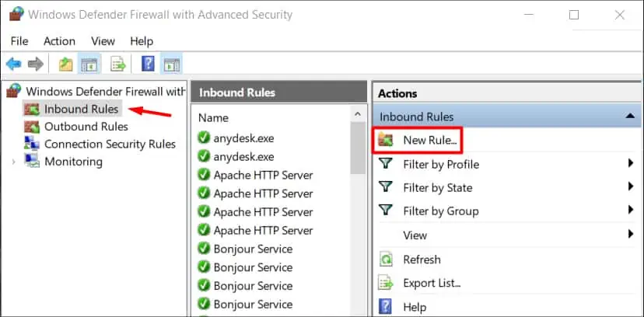Expand the Monitoring tree node arrow
Screen dimensions: 644x317
point(13,162)
